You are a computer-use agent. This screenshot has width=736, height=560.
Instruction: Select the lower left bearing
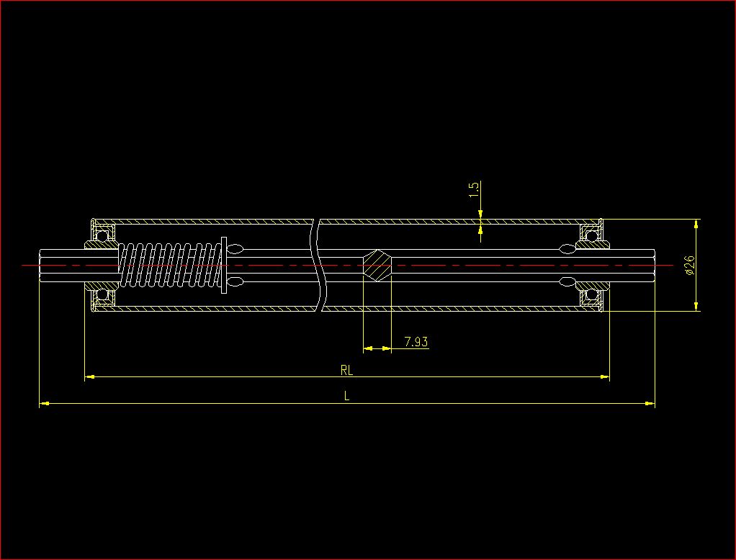pos(102,296)
